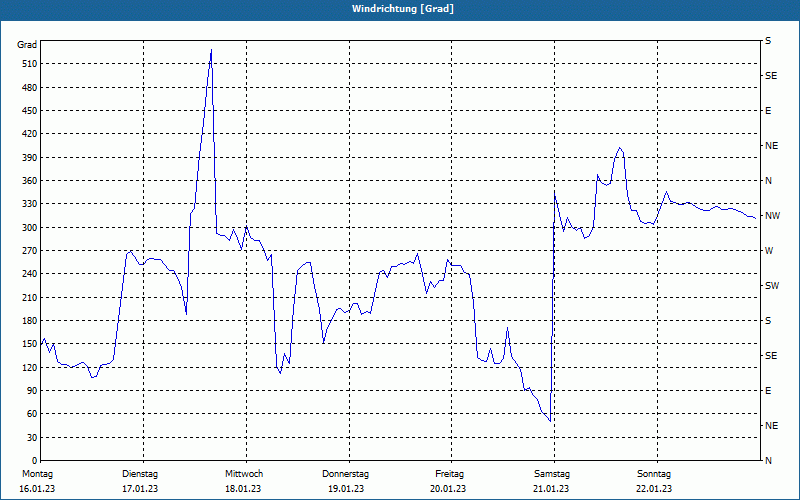Pick the y-axis value 300

point(30,228)
